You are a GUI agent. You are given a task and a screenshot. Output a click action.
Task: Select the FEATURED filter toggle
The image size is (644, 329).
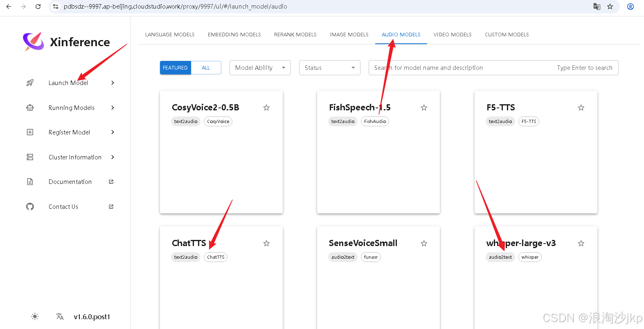coord(175,67)
